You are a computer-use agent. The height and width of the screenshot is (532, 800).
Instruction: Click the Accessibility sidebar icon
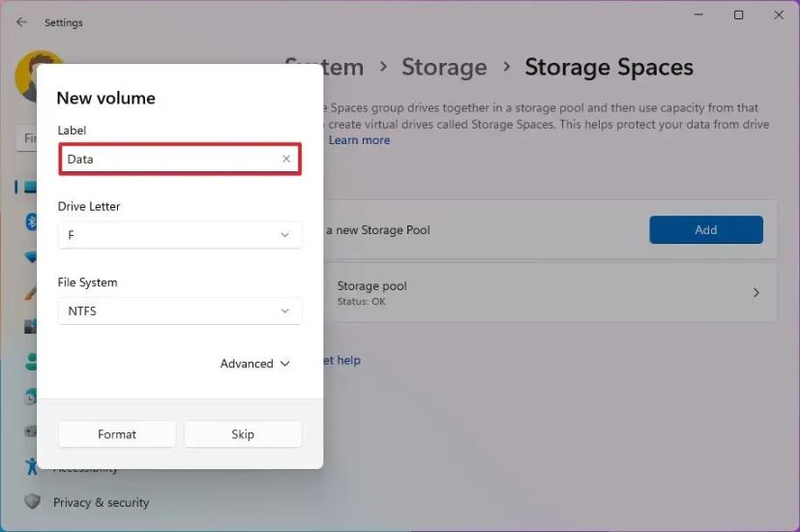32,466
